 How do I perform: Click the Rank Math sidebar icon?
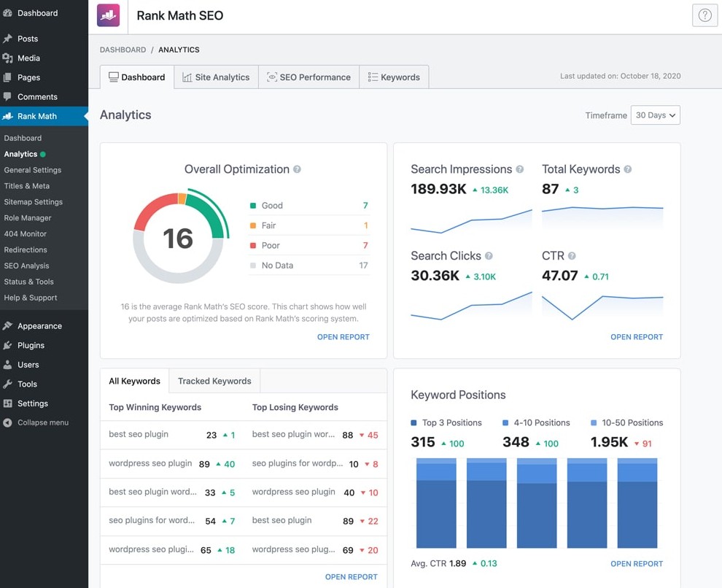pos(7,116)
